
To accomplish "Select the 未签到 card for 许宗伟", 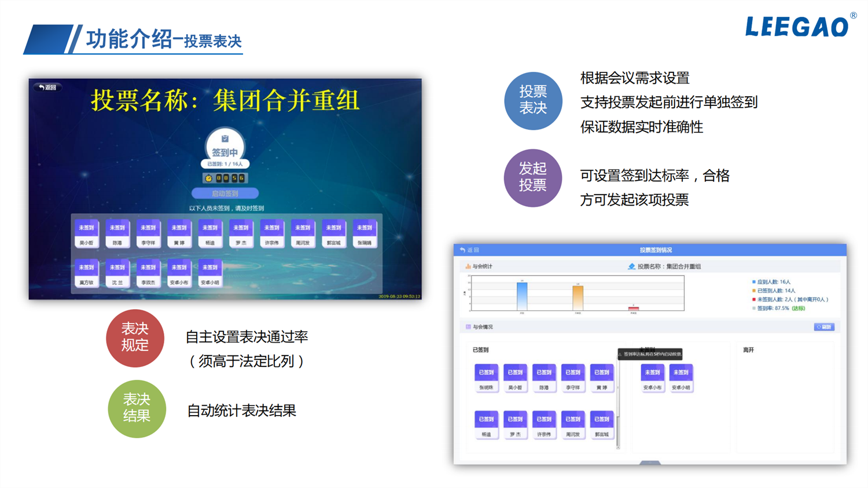I will (272, 233).
